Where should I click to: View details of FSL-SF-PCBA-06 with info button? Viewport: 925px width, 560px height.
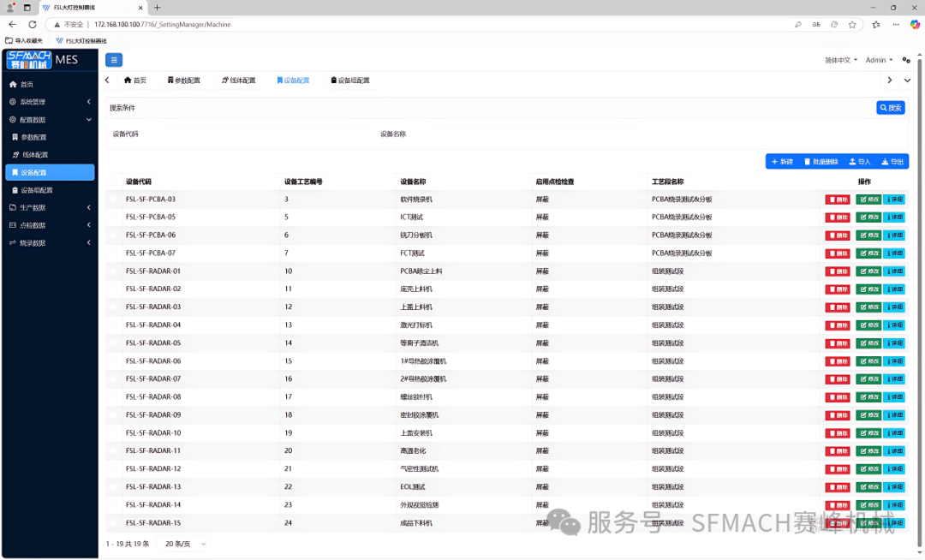pyautogui.click(x=894, y=235)
